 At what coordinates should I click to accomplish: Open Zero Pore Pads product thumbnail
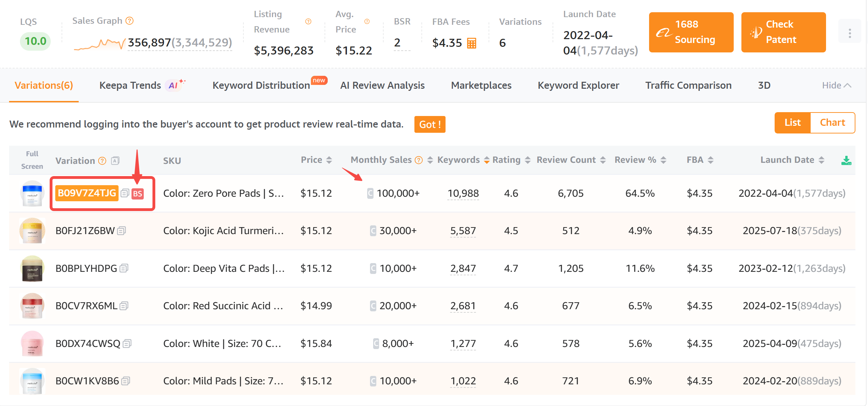point(32,193)
